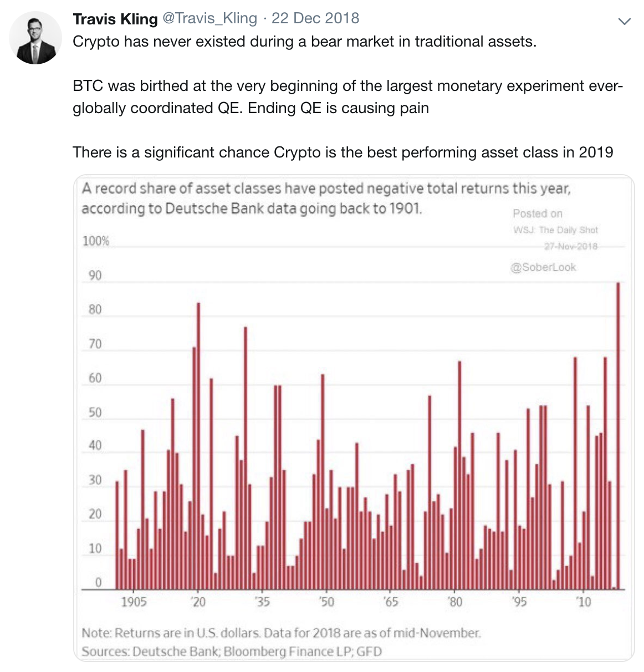The image size is (644, 672).
Task: Click the 22 Dec 2018 timestamp
Action: pyautogui.click(x=315, y=18)
